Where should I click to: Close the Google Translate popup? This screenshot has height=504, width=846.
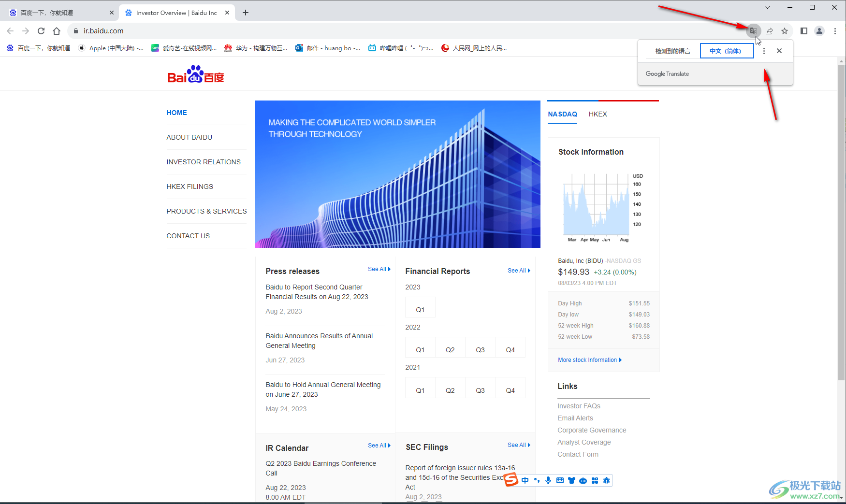(x=779, y=51)
